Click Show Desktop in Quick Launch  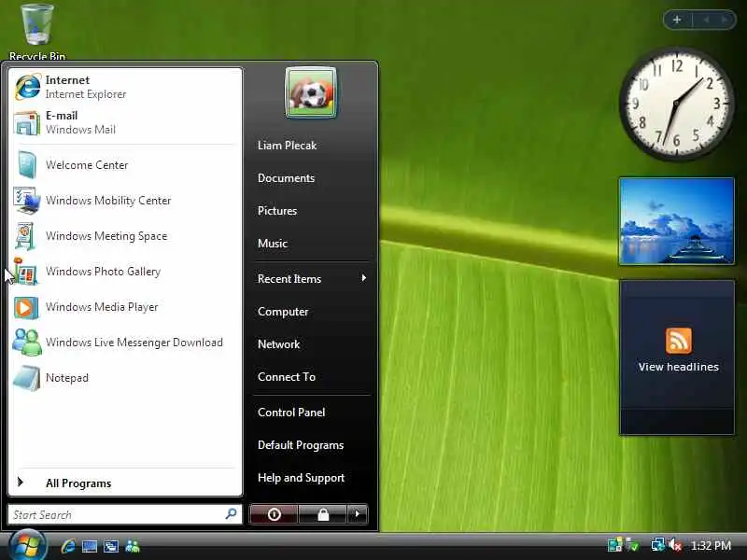(x=90, y=546)
